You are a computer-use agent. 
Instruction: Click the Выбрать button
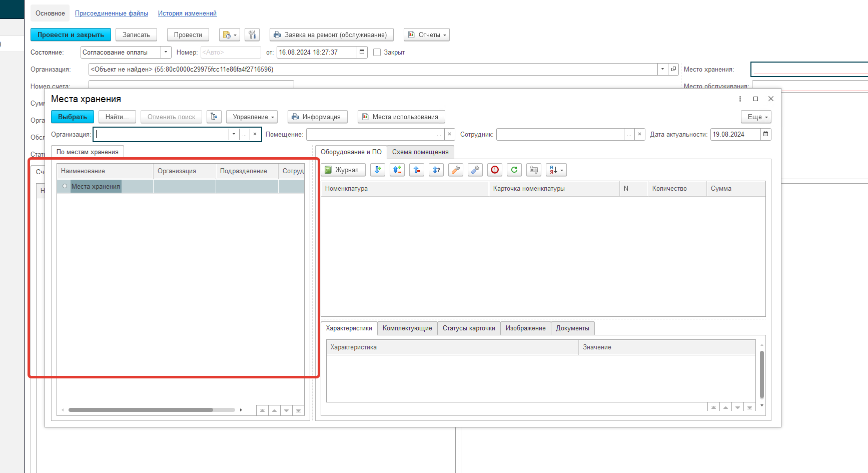click(x=73, y=117)
